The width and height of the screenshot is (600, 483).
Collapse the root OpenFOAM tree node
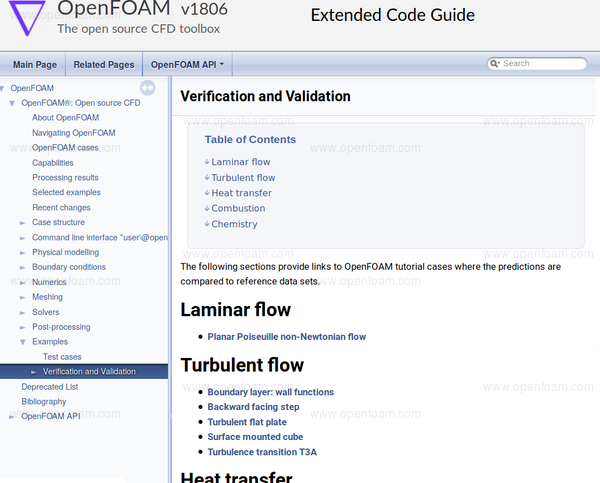(x=2, y=88)
